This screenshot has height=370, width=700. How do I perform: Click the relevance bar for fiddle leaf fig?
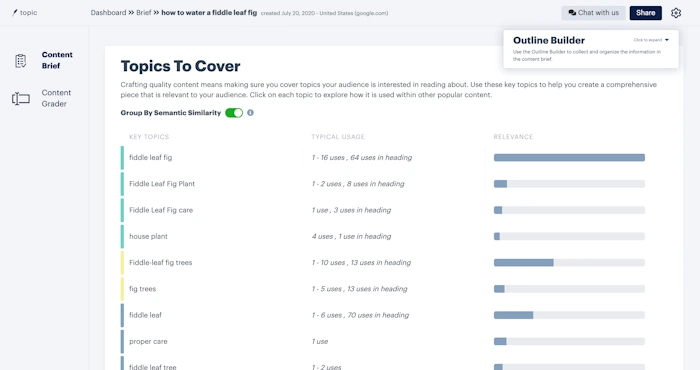(569, 158)
